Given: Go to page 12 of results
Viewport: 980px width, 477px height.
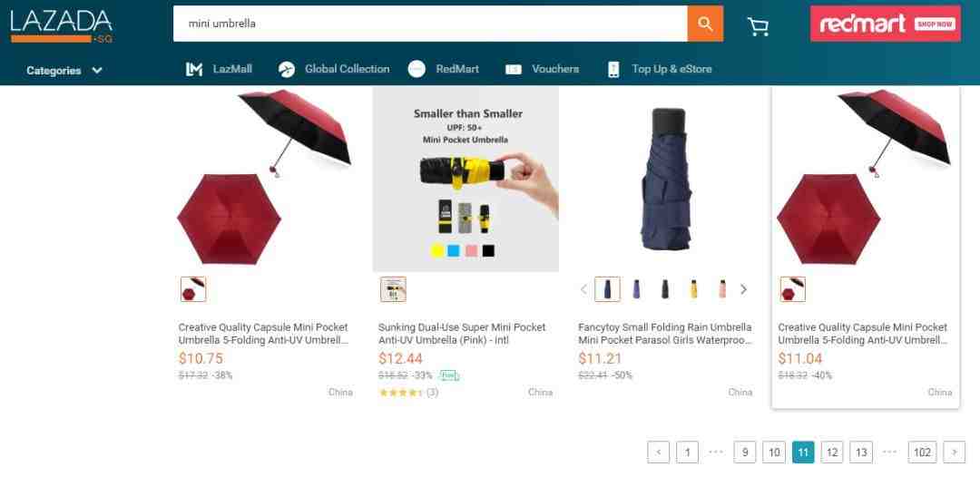Looking at the screenshot, I should coord(832,453).
